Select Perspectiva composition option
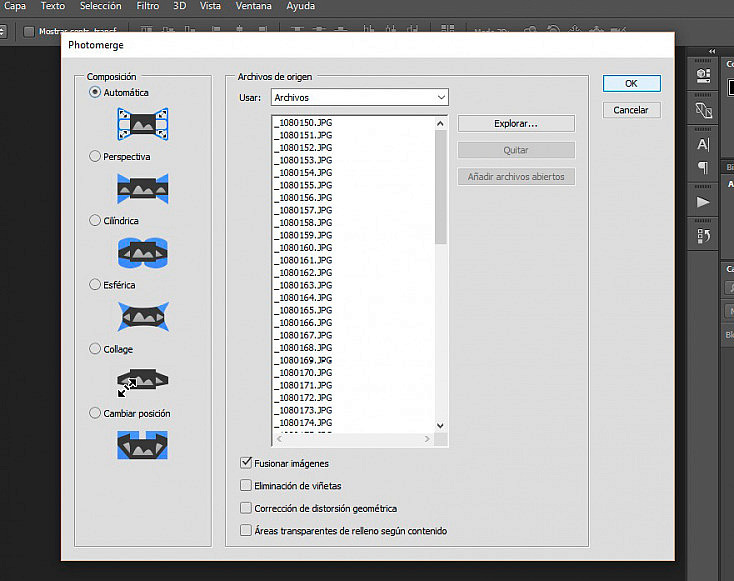 (95, 156)
